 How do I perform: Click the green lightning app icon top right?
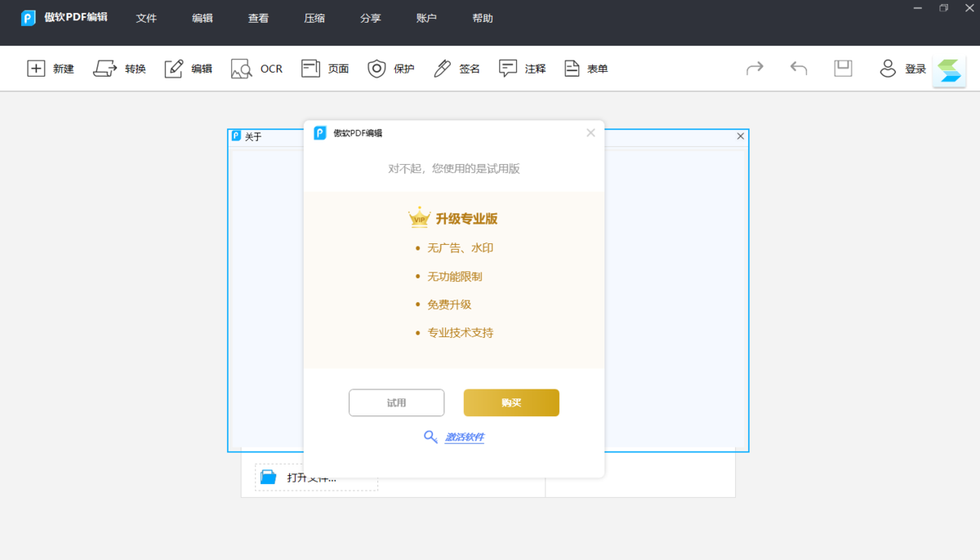949,70
